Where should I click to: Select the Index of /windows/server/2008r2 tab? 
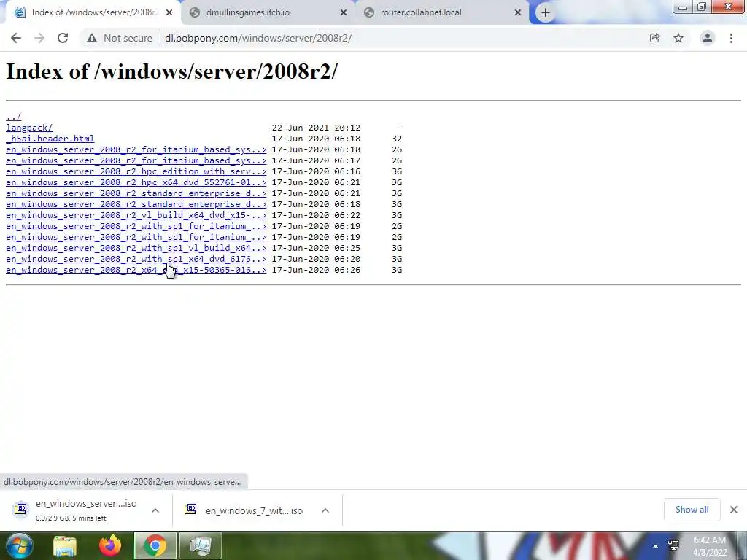94,12
